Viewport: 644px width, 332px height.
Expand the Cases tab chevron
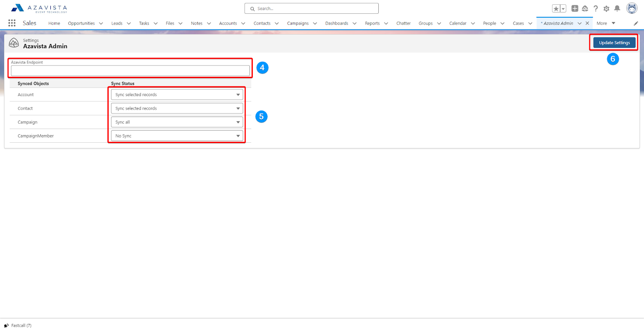click(530, 23)
